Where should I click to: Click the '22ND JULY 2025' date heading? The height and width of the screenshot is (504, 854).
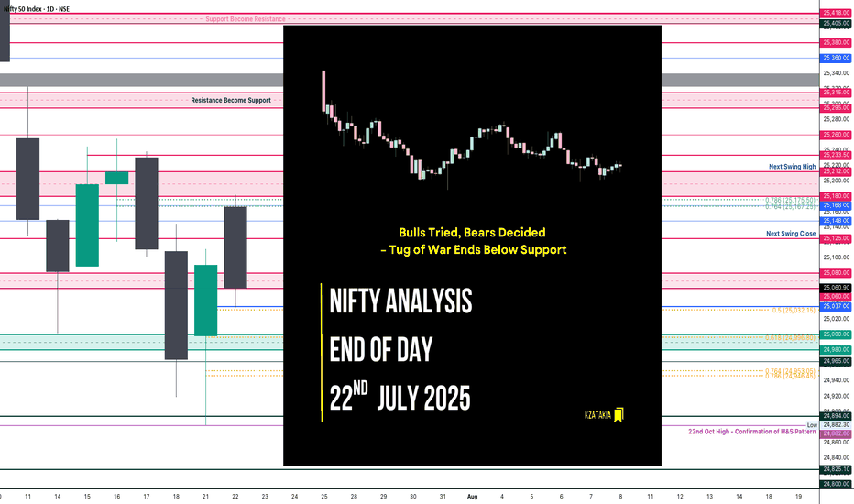(x=400, y=398)
